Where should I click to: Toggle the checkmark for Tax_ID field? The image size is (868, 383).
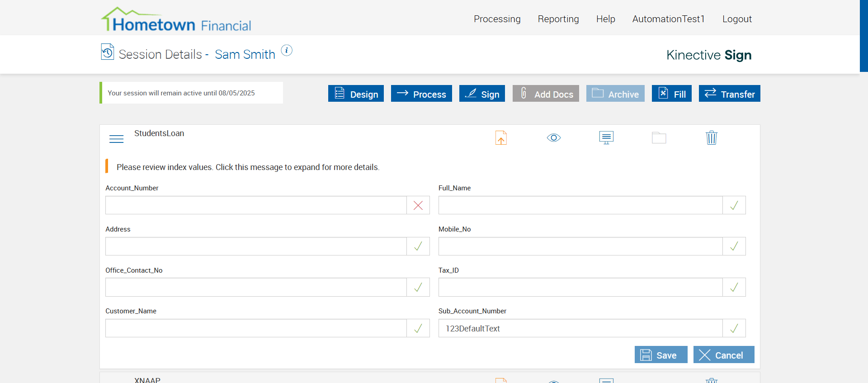pos(734,287)
